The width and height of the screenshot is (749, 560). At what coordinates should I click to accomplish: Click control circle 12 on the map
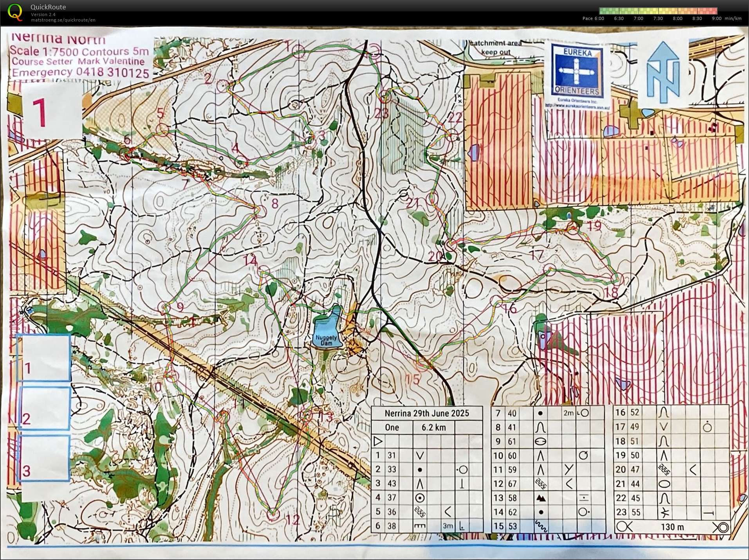click(273, 515)
